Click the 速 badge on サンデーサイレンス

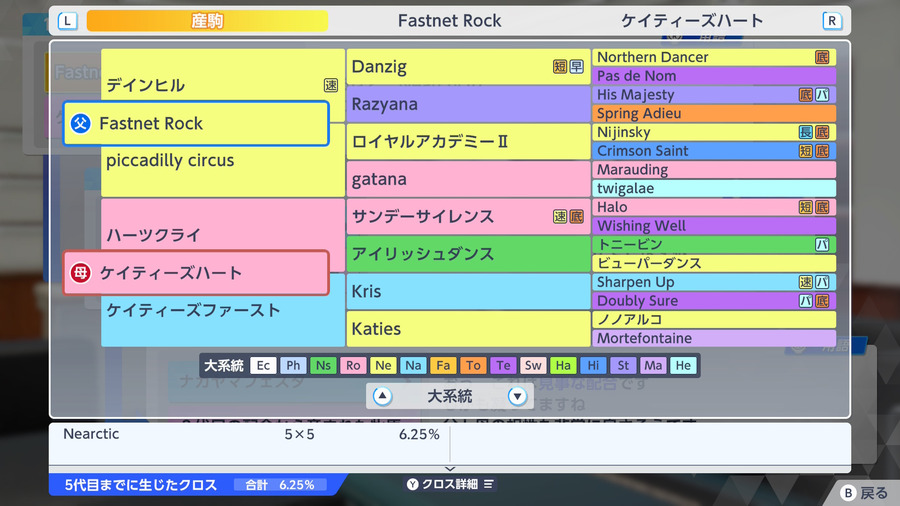pyautogui.click(x=560, y=216)
